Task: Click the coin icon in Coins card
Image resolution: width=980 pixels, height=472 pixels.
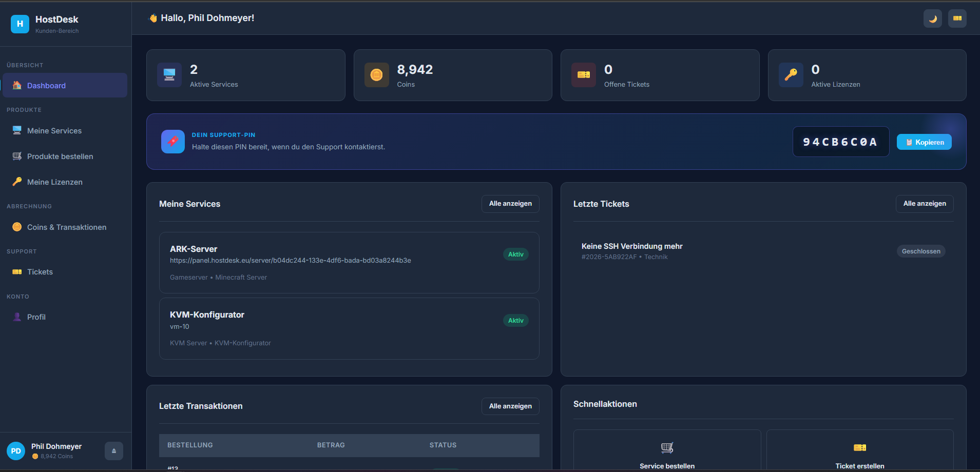Action: click(x=376, y=75)
